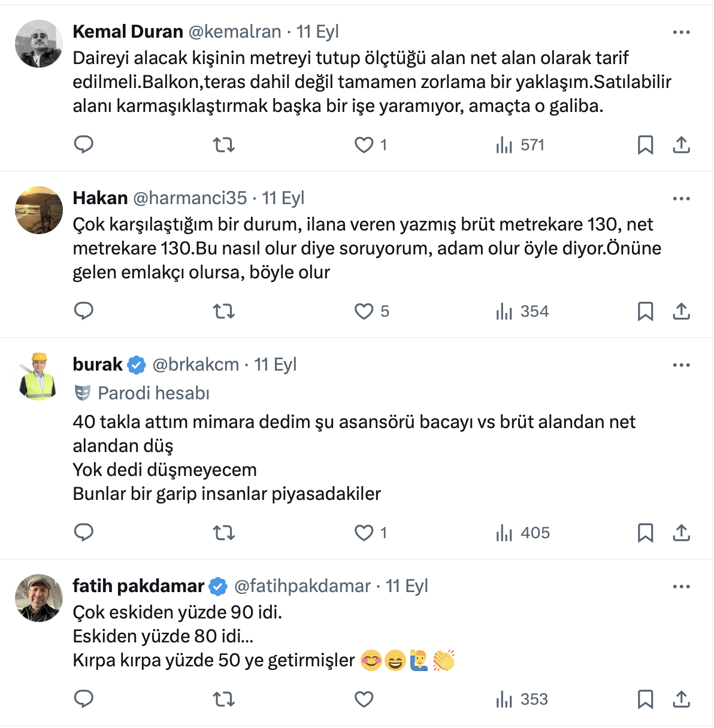View analytics showing 571 views

click(x=520, y=145)
